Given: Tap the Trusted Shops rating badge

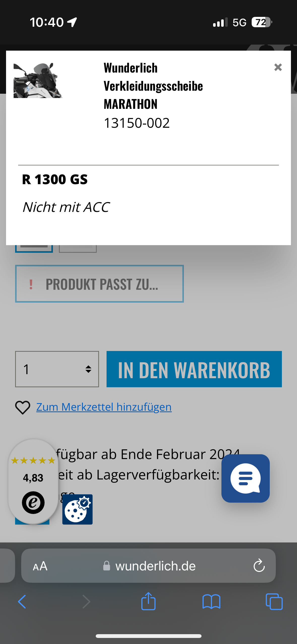Looking at the screenshot, I should [x=33, y=481].
